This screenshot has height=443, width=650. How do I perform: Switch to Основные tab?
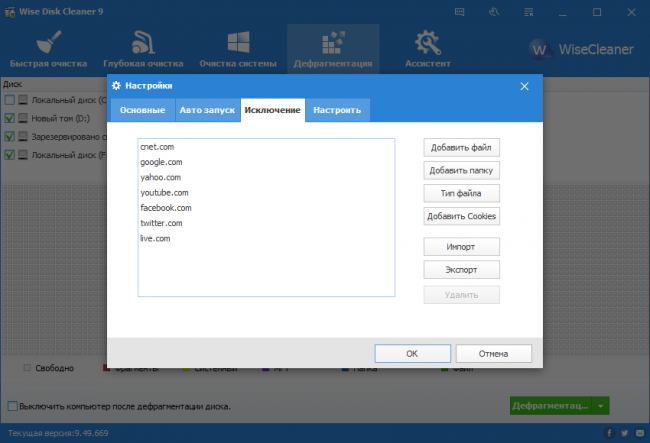142,110
